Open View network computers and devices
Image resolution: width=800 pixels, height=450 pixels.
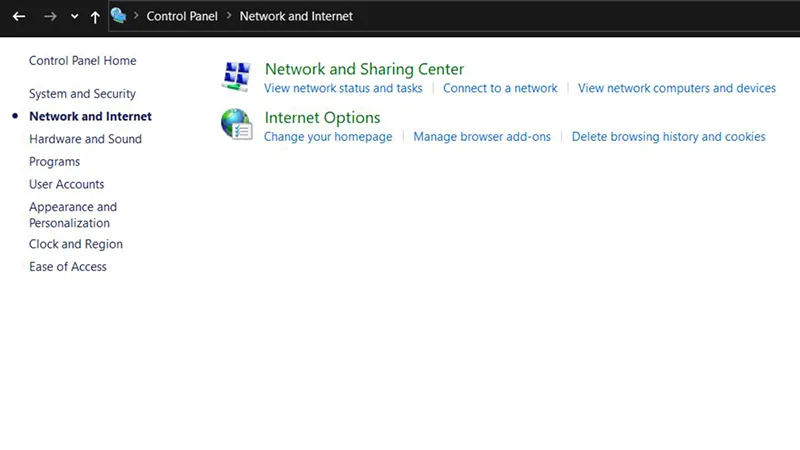(676, 88)
